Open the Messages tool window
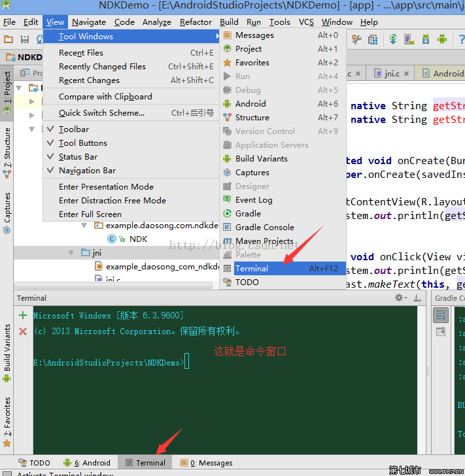465x476 pixels. point(283,35)
